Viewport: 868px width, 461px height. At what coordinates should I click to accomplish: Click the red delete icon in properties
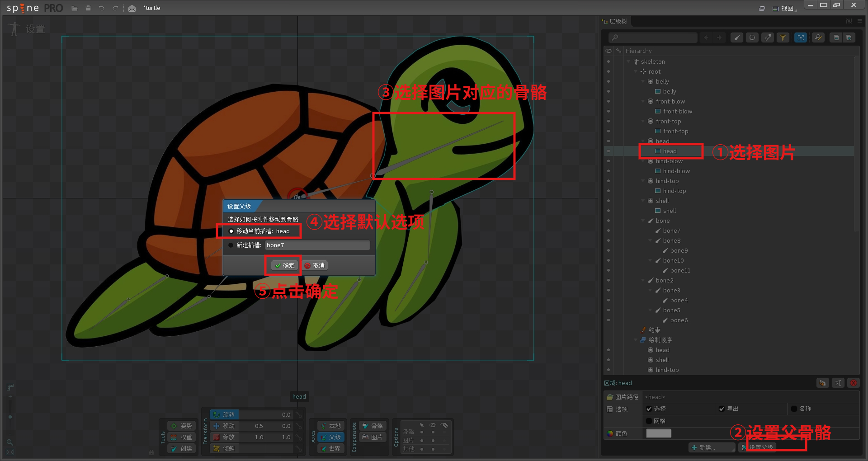(x=853, y=383)
